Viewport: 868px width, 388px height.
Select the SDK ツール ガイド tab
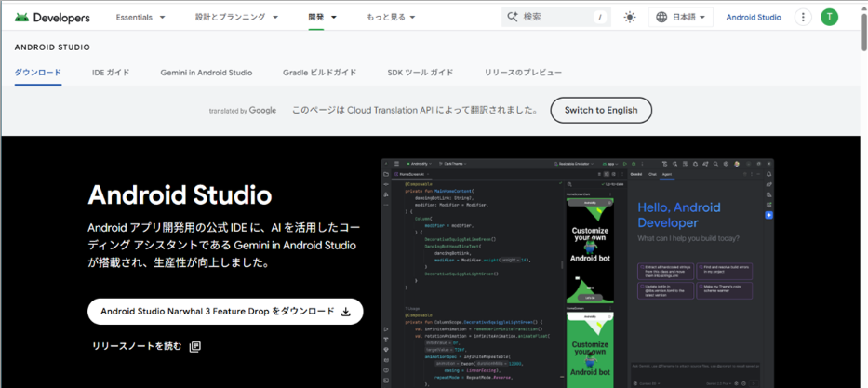click(x=421, y=73)
